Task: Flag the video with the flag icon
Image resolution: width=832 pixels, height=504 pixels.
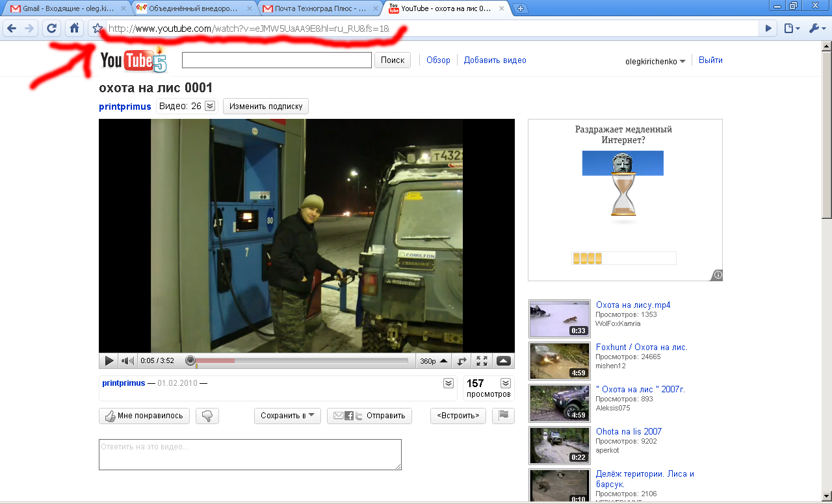Action: pos(503,416)
